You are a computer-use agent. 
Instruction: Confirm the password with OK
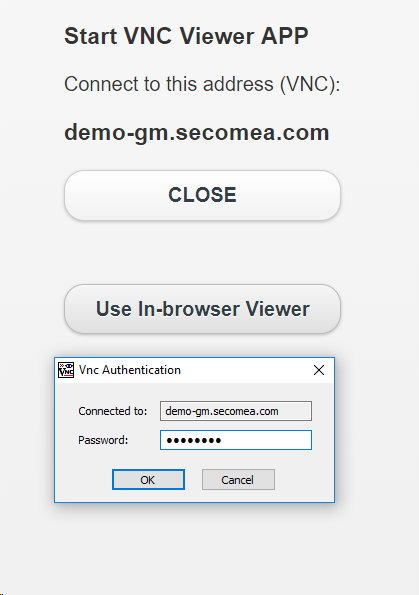148,480
